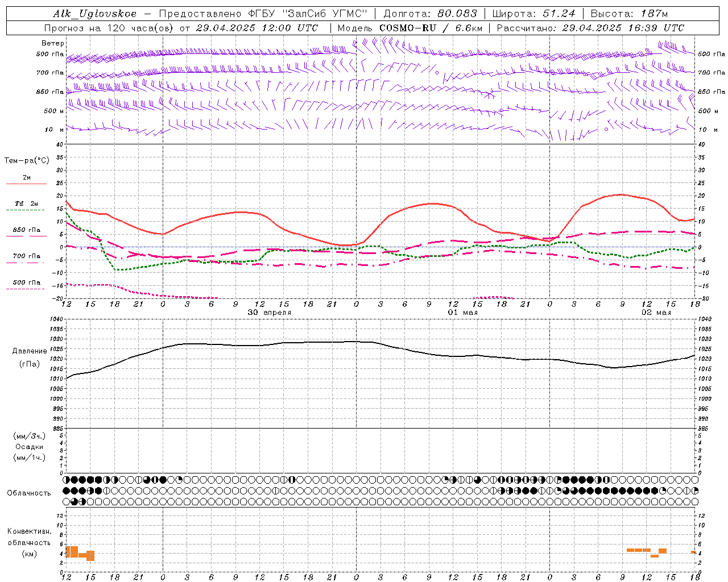Click the 'Тем-ра(°C)' temperature axis title
Image resolution: width=728 pixels, height=582 pixels.
tap(27, 161)
